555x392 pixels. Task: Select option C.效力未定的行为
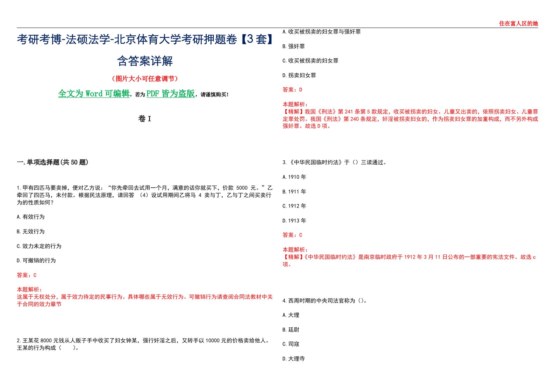click(39, 246)
